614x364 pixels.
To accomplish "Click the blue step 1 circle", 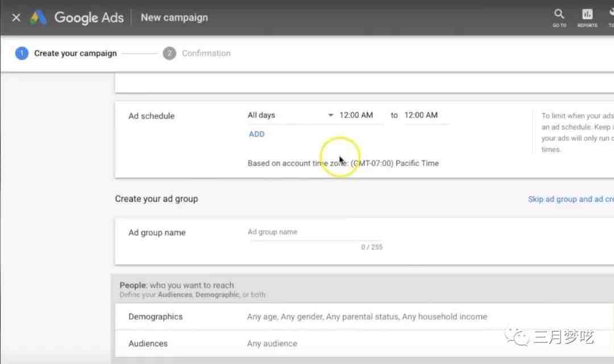I will pyautogui.click(x=22, y=53).
